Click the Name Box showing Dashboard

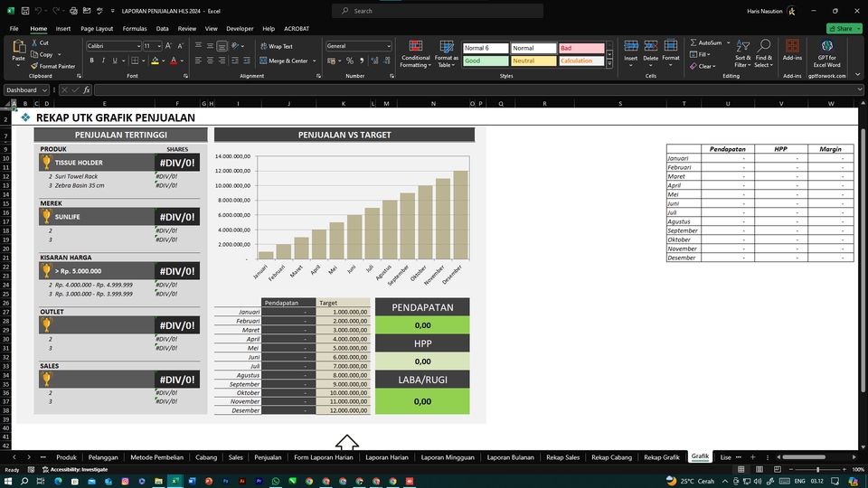[26, 89]
